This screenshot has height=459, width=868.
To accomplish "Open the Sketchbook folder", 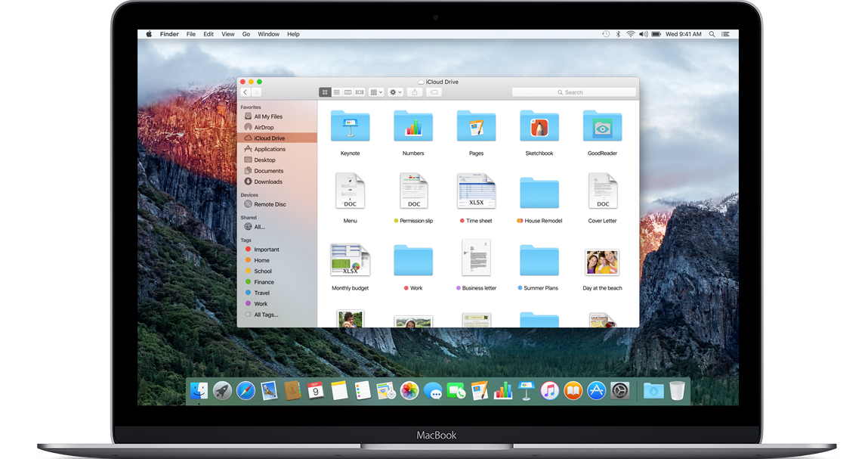I will (x=539, y=126).
